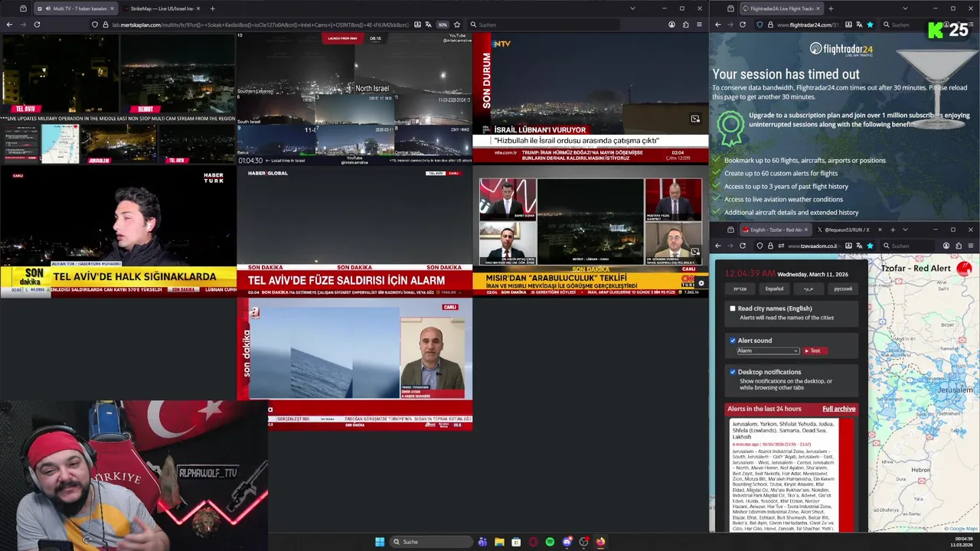Open File Explorer from the taskbar
Viewport: 980px width, 551px height.
[499, 542]
